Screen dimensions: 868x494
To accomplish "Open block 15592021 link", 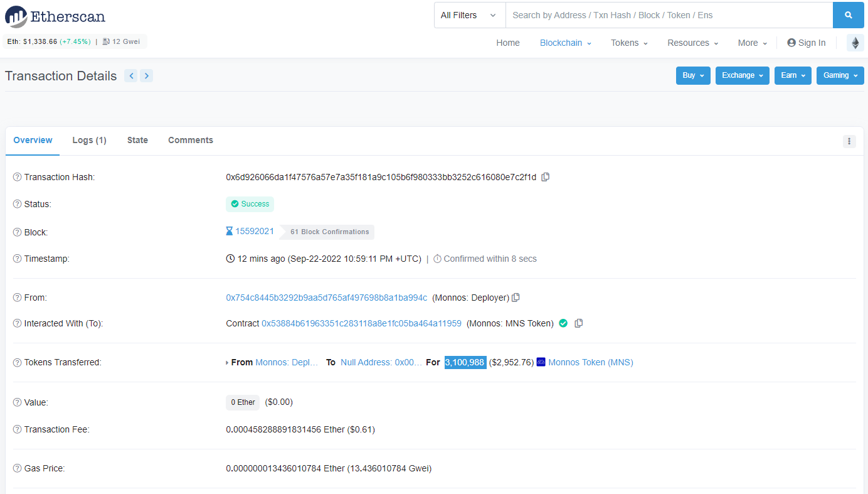I will [255, 231].
